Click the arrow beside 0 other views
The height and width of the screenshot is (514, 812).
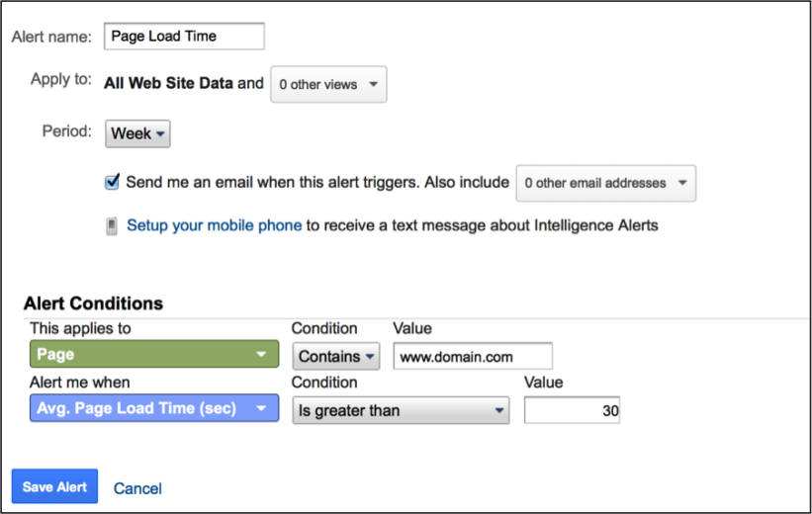[x=374, y=84]
